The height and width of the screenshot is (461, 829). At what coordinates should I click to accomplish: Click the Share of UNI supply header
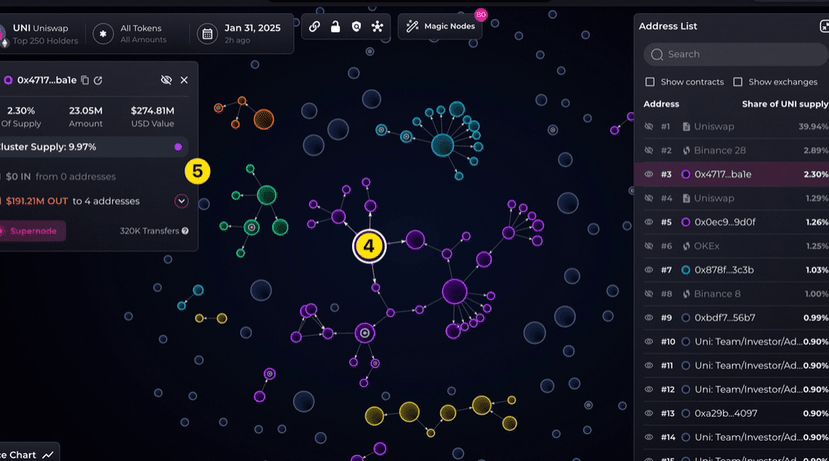click(785, 104)
